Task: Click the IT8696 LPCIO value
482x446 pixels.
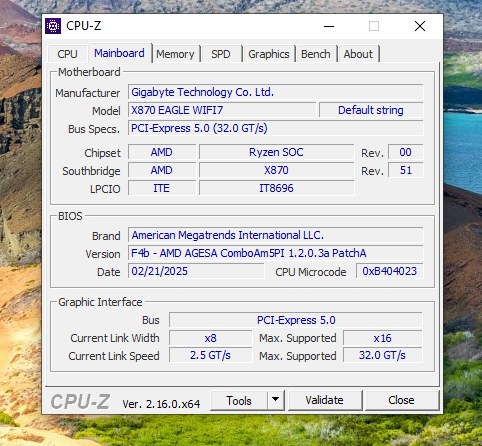Action: point(276,188)
